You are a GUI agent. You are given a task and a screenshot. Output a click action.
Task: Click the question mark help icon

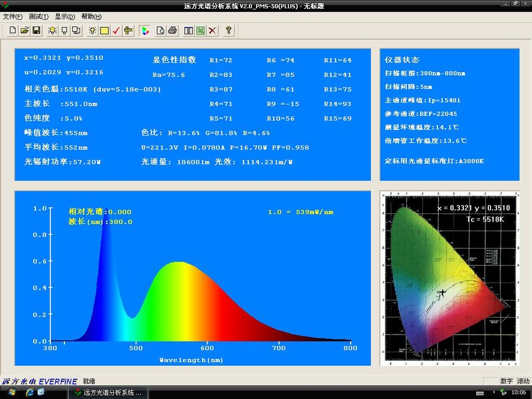(229, 30)
